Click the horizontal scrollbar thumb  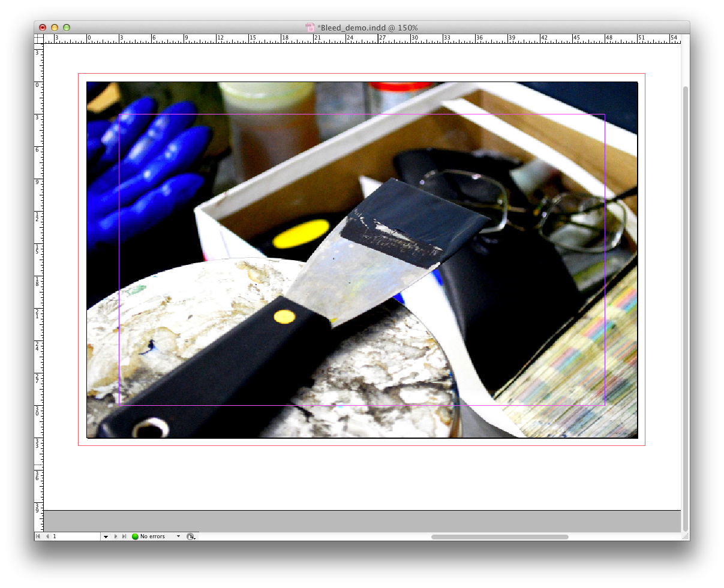500,536
